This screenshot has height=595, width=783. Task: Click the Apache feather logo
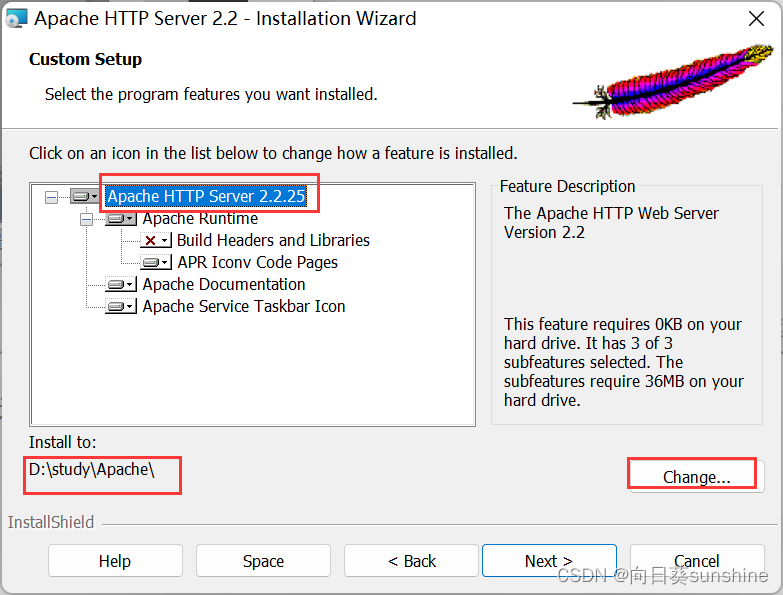point(673,81)
